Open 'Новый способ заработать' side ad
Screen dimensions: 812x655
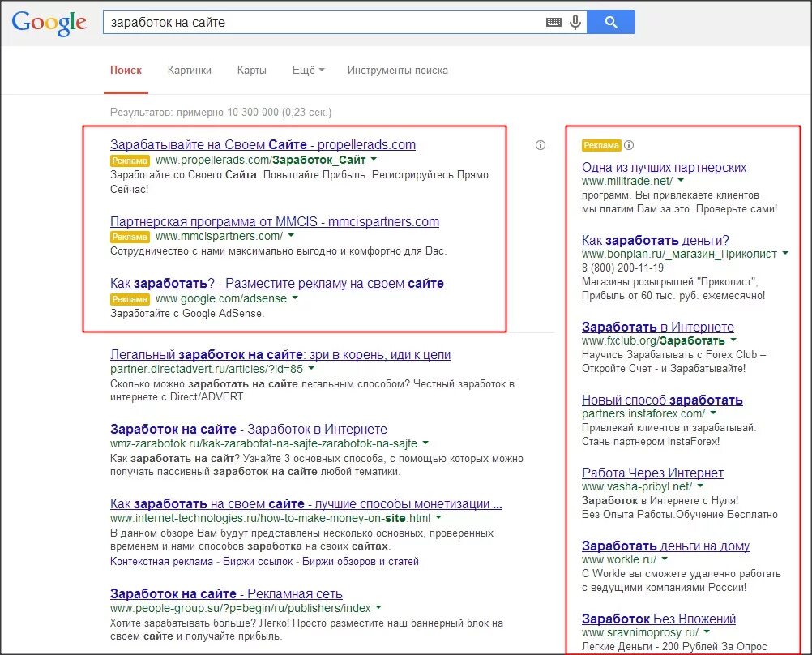662,400
